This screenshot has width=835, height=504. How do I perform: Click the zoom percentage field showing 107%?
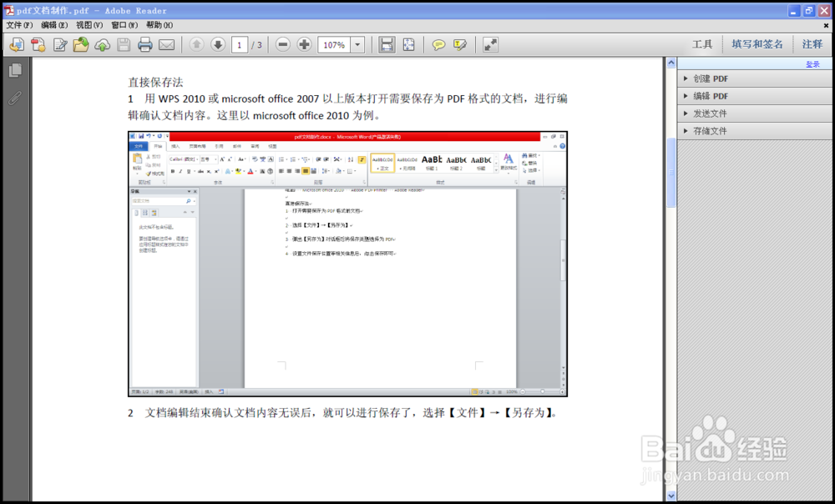[x=335, y=45]
